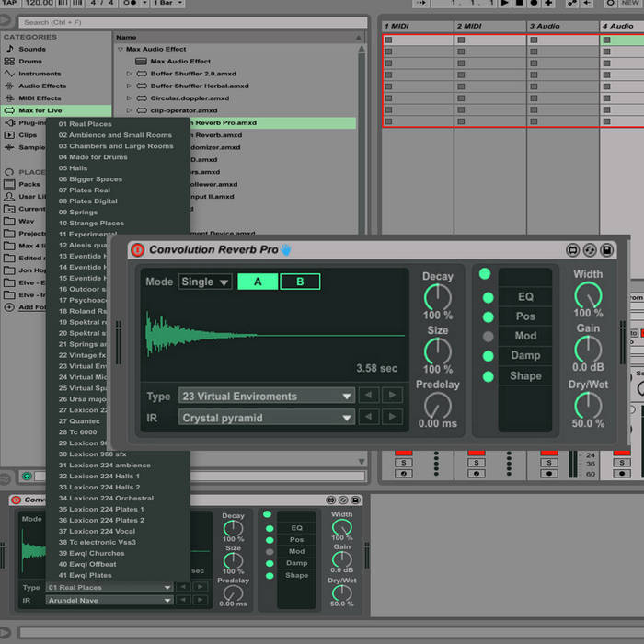The width and height of the screenshot is (644, 644).
Task: Select 34 Lexicon 224 Orchestral menu entry
Action: click(x=106, y=498)
